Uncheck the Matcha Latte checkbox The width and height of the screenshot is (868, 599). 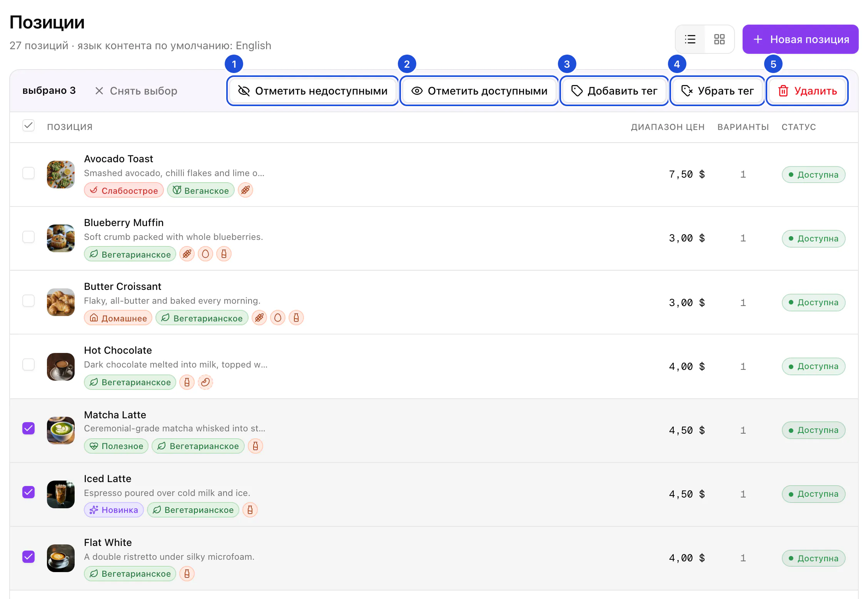click(28, 428)
